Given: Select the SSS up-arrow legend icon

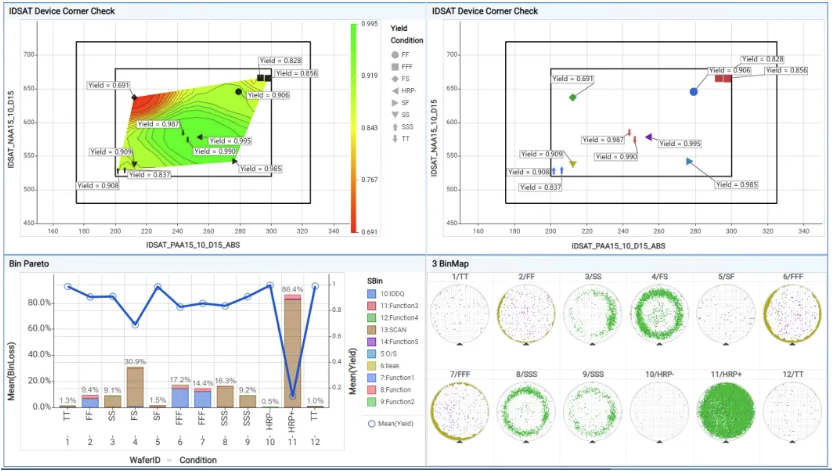Looking at the screenshot, I should click(x=395, y=126).
